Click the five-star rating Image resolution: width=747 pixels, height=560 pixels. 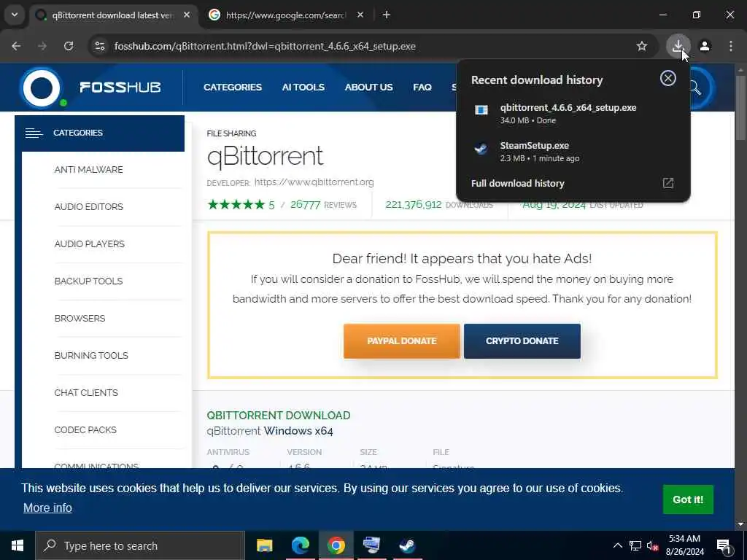[236, 205]
